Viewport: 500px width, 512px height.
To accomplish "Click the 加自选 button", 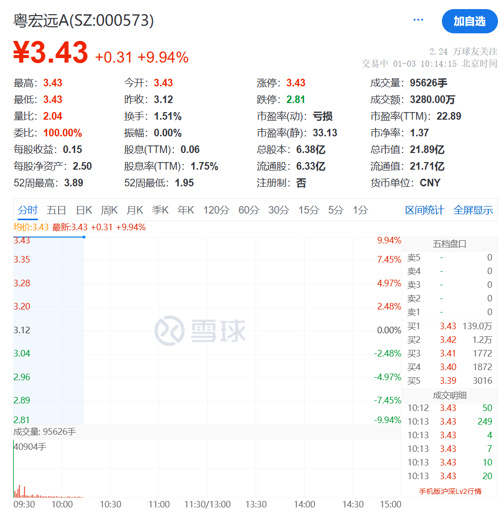I will tap(469, 21).
